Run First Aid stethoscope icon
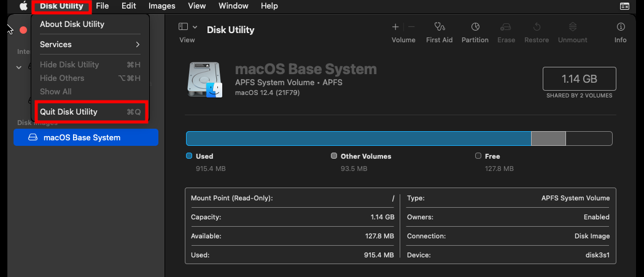The height and width of the screenshot is (277, 644). coord(440,26)
